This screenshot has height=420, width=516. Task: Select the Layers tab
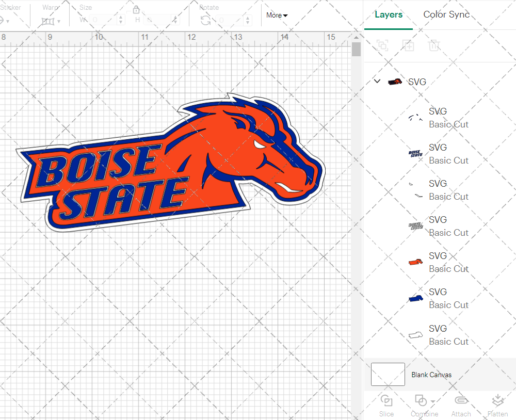(389, 14)
